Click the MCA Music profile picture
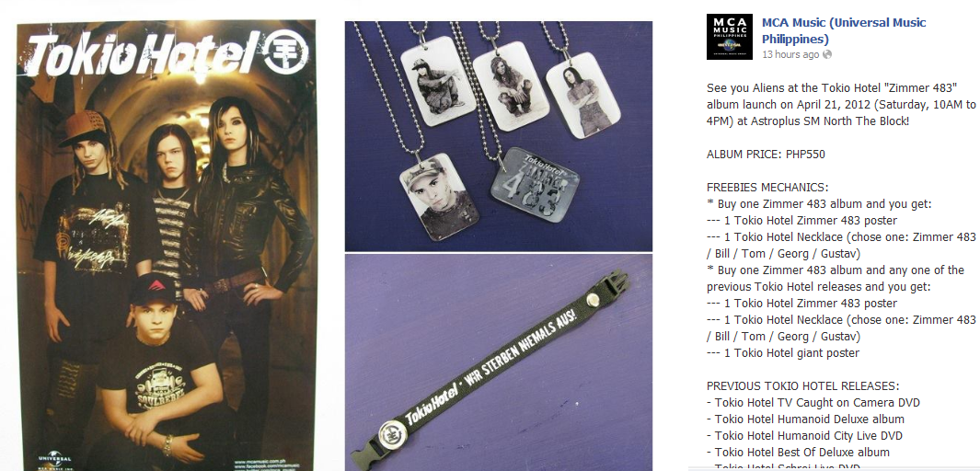 tap(730, 37)
